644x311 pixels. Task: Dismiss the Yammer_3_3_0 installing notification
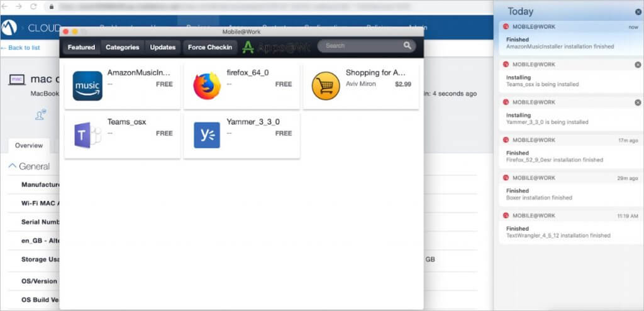coord(638,102)
